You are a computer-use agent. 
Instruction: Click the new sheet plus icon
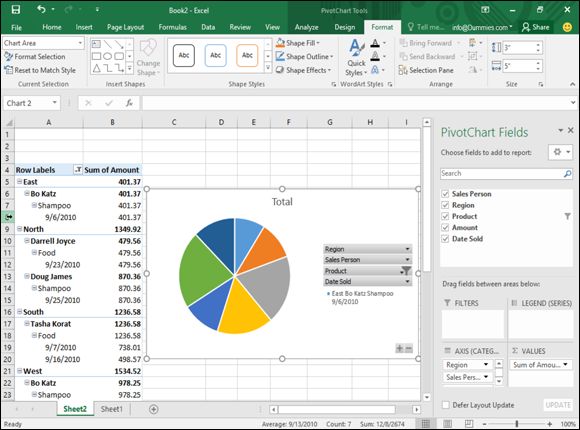click(154, 409)
